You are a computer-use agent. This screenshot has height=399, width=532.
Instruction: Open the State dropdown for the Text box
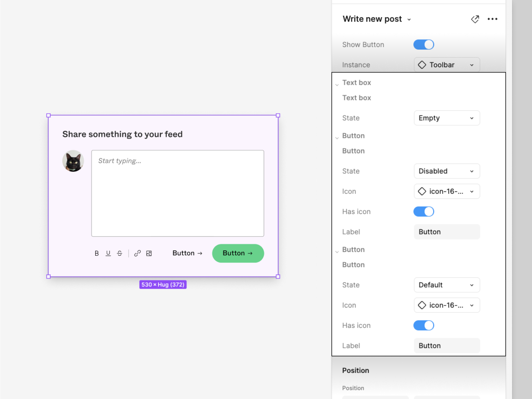coord(446,118)
